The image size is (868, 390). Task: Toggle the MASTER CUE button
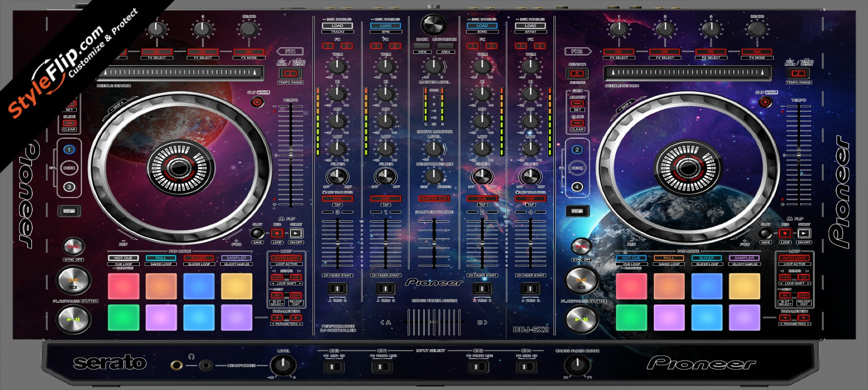click(x=434, y=198)
